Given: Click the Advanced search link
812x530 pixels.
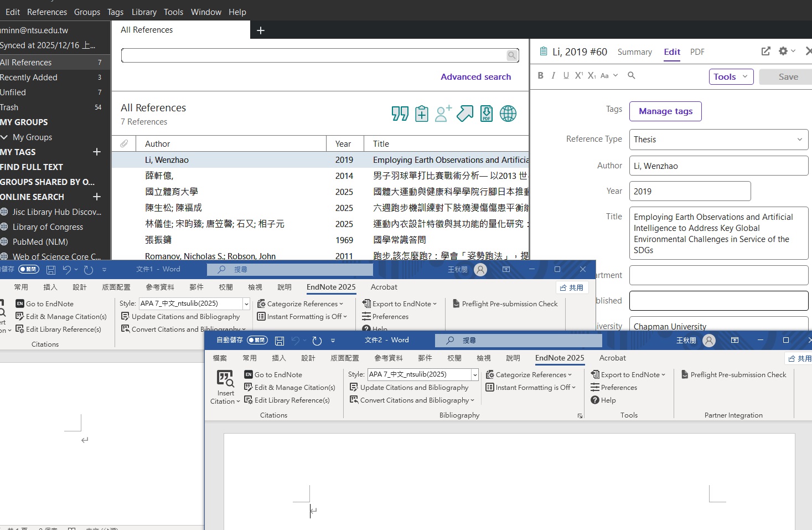Looking at the screenshot, I should (x=475, y=77).
